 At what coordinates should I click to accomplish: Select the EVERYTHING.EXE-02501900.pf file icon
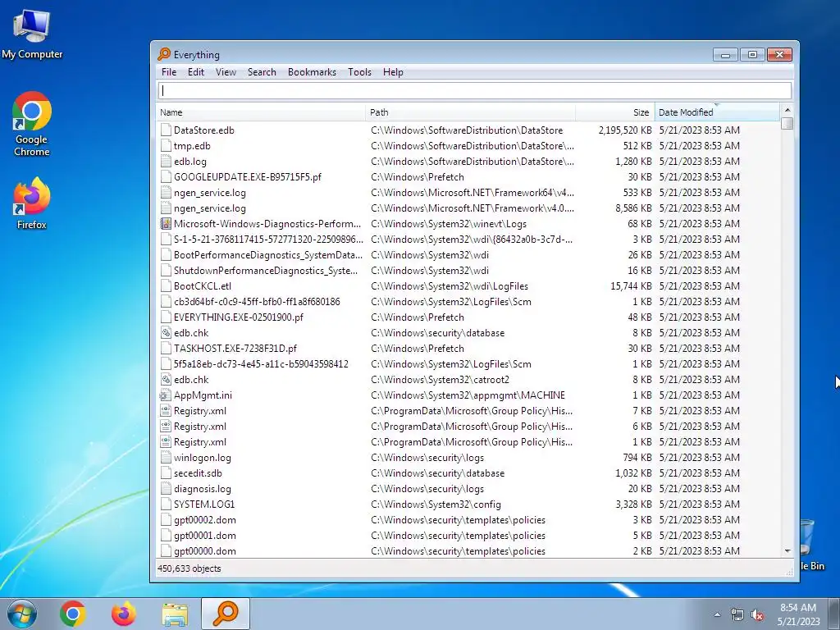pyautogui.click(x=166, y=317)
